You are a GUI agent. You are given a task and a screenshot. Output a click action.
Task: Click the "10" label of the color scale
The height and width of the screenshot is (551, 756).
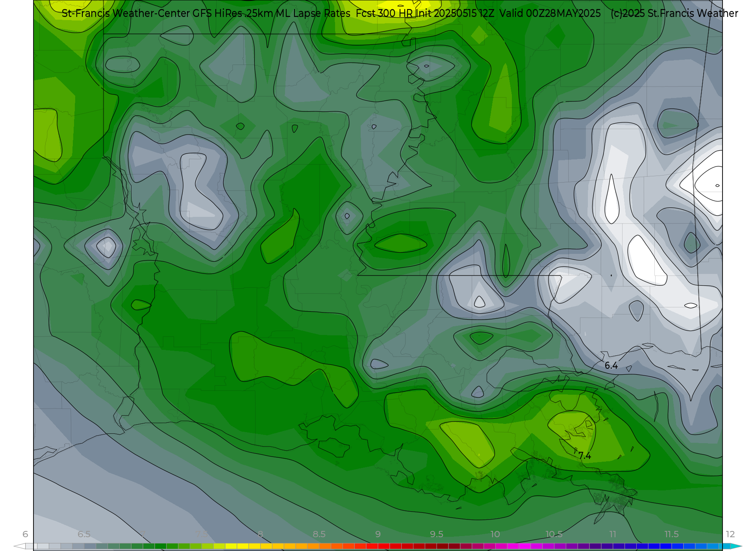pyautogui.click(x=495, y=534)
